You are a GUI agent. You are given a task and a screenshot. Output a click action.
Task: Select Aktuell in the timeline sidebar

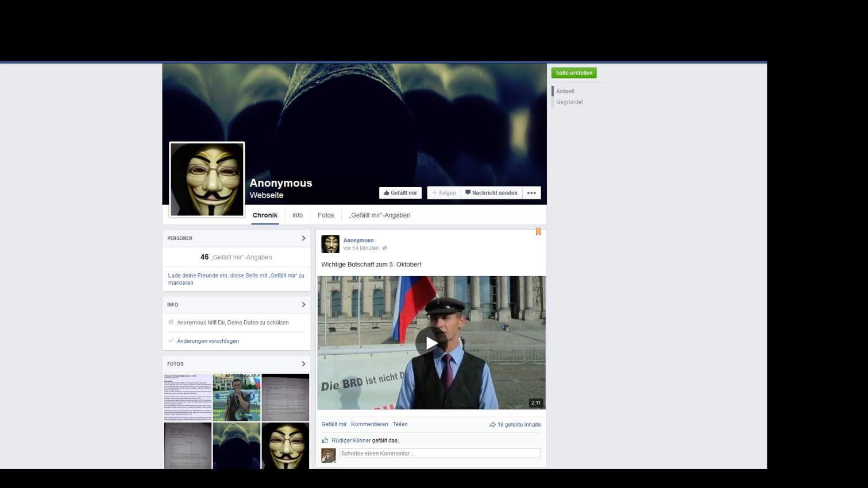[x=565, y=91]
